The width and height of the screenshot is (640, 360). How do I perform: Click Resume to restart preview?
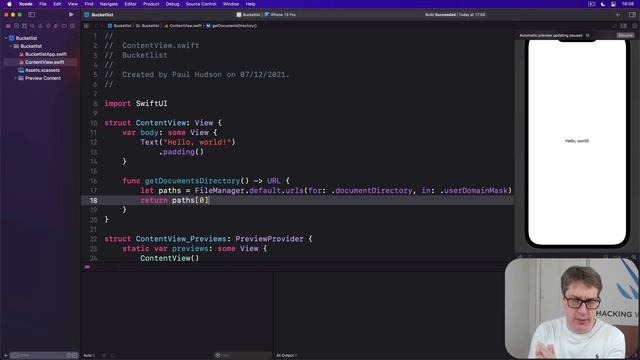pos(625,36)
